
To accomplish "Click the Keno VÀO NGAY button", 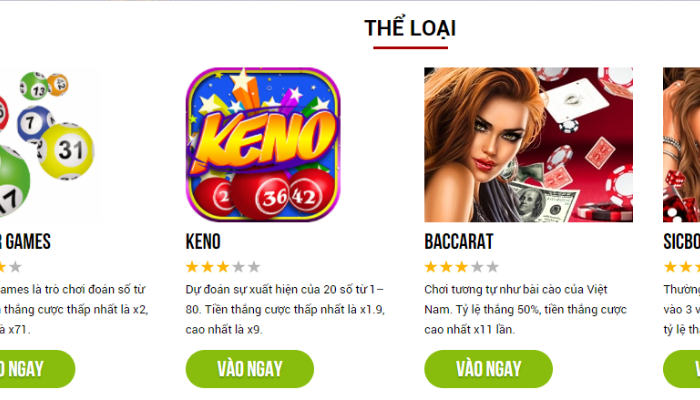I will coord(250,369).
